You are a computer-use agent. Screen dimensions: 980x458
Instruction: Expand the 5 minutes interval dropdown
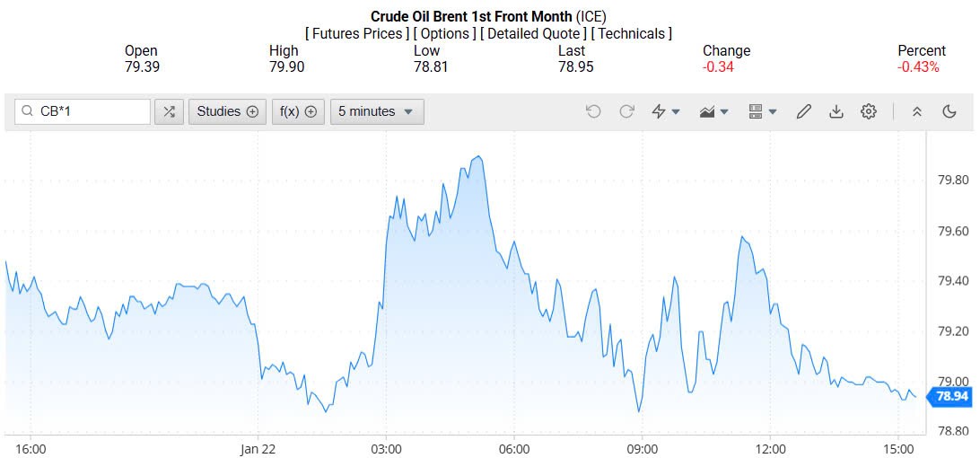[377, 111]
